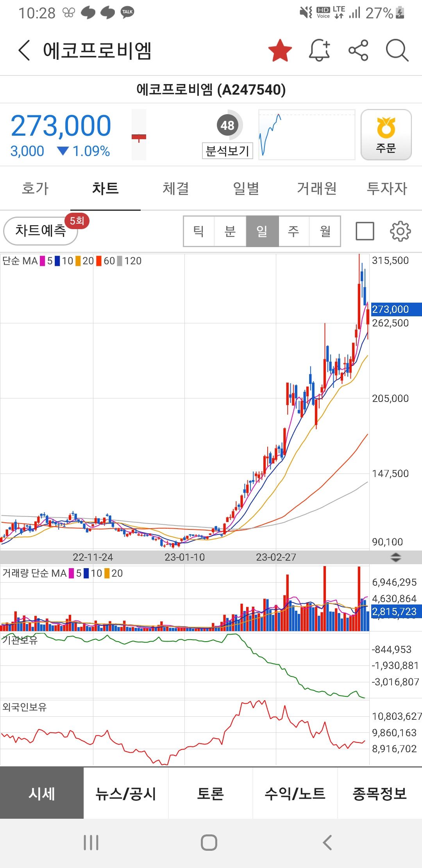Switch to the 체결 tab

click(176, 188)
